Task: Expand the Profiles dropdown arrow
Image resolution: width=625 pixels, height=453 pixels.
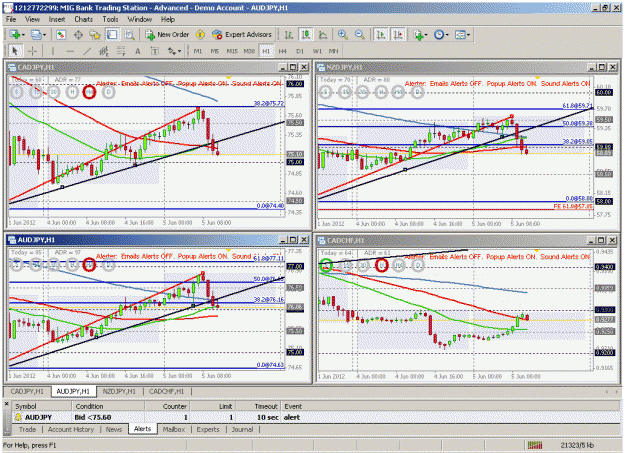Action: click(45, 35)
